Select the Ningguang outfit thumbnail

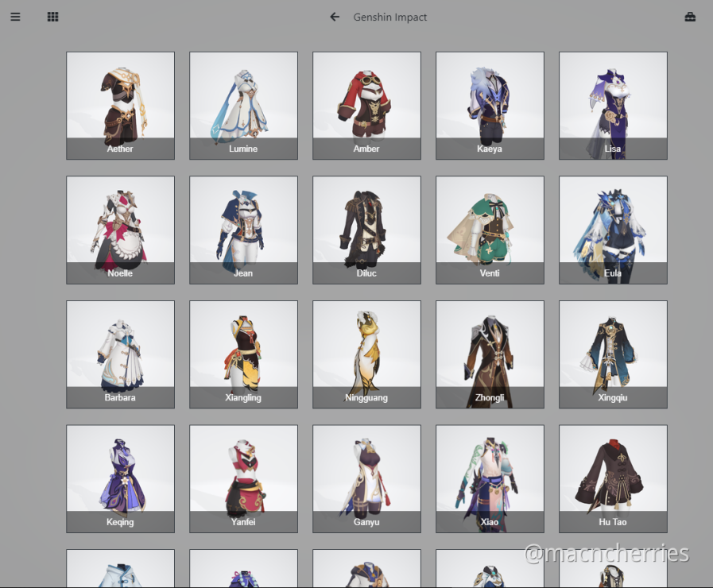(367, 354)
